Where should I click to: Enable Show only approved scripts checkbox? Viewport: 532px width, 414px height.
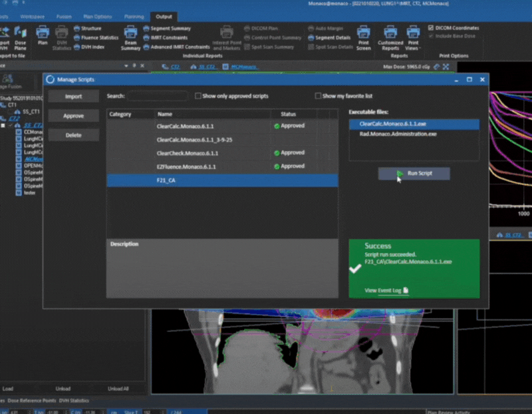coord(198,96)
